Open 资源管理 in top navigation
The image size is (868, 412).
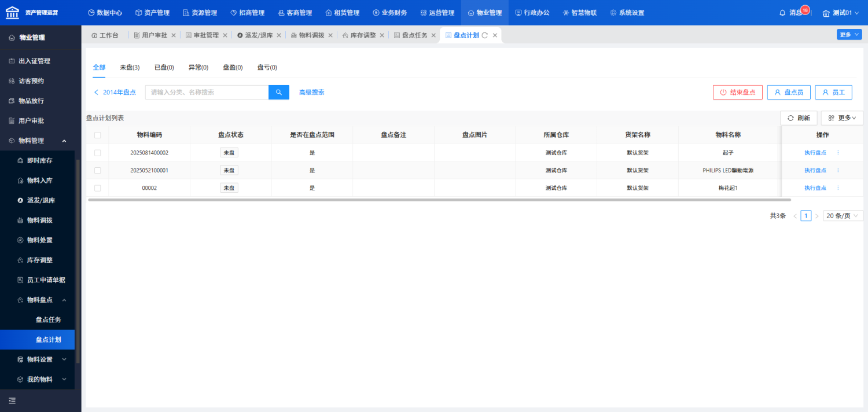pyautogui.click(x=200, y=13)
